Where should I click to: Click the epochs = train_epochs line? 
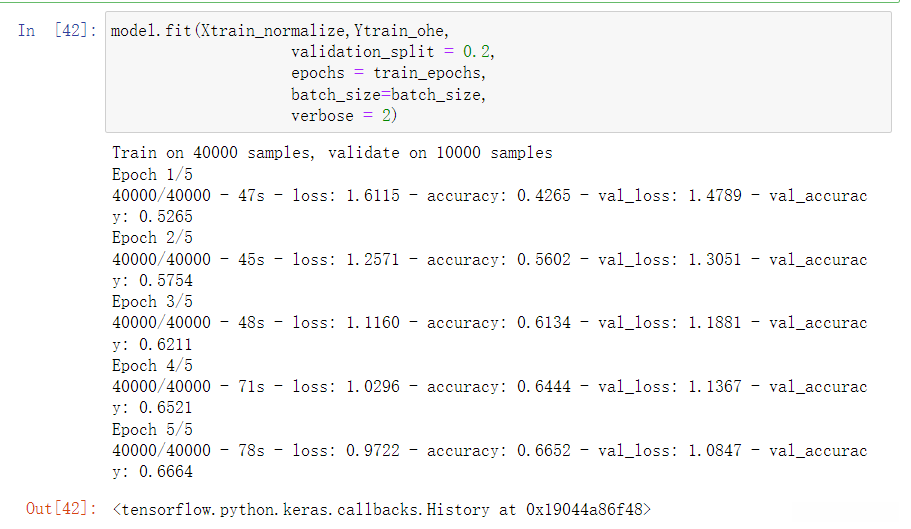pyautogui.click(x=388, y=73)
